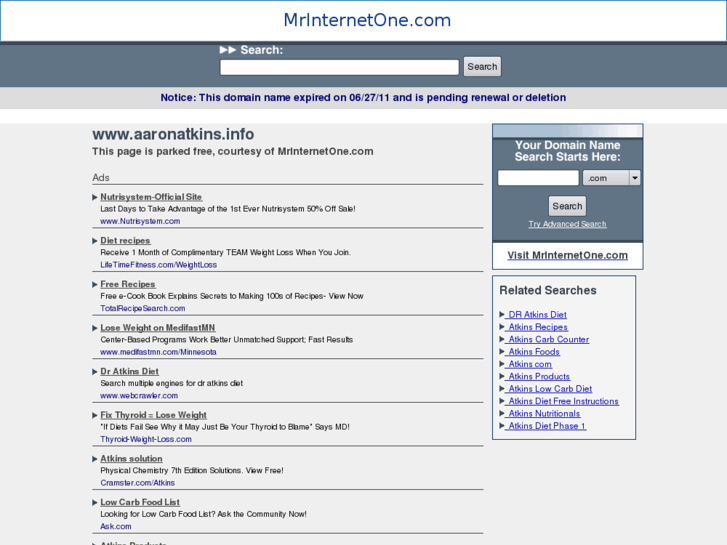Open the Dr Atkins Diet ad link
The width and height of the screenshot is (727, 545).
point(129,371)
